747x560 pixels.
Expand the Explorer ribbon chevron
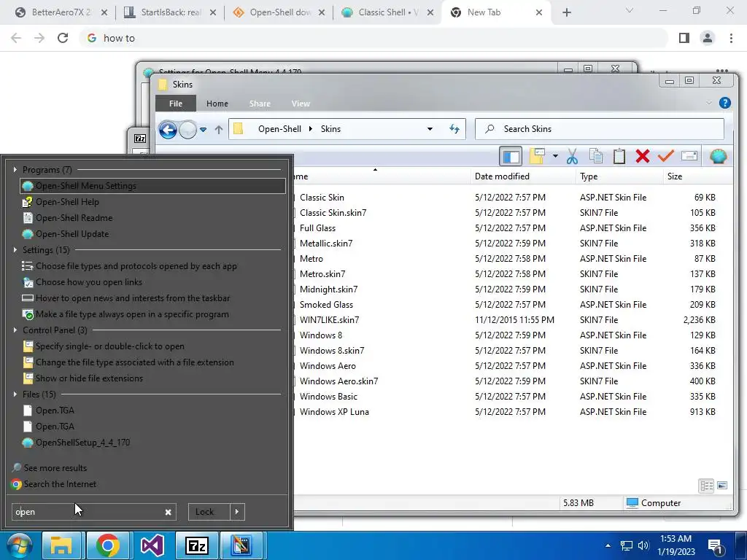click(x=708, y=103)
